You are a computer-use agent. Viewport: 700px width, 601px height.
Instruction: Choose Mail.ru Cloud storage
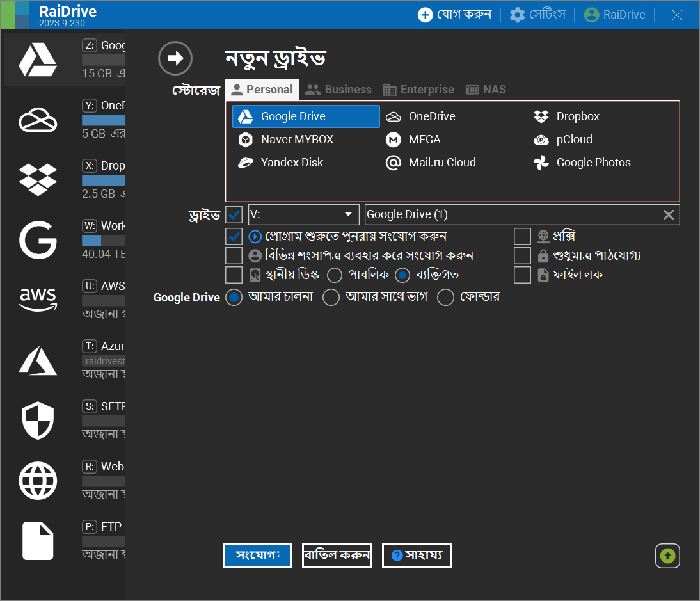431,163
